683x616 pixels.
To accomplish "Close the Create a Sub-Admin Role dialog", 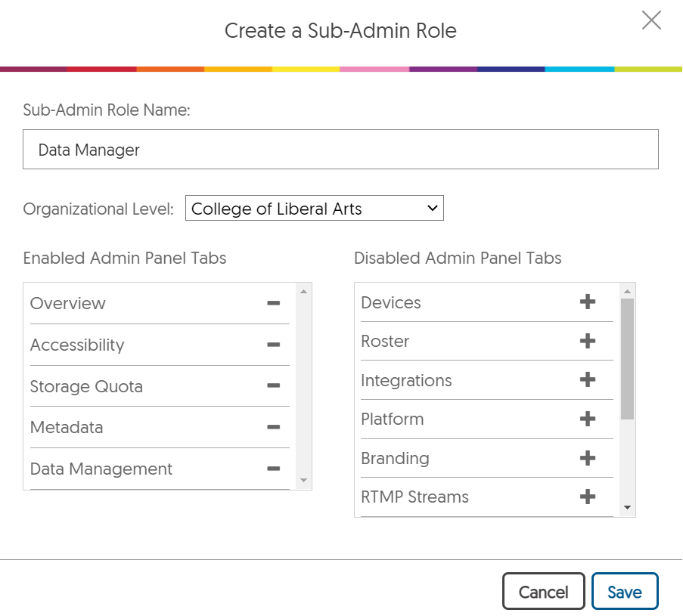I will tap(651, 20).
